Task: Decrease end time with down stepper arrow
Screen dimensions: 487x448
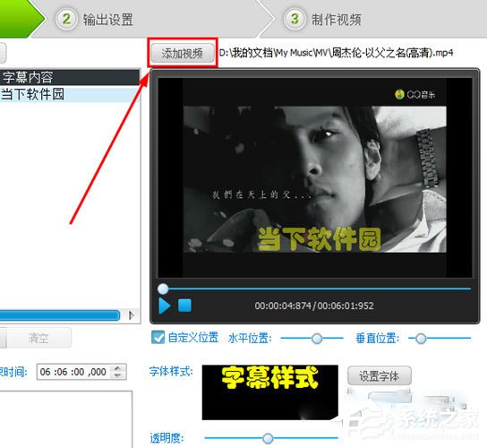Action: 118,375
